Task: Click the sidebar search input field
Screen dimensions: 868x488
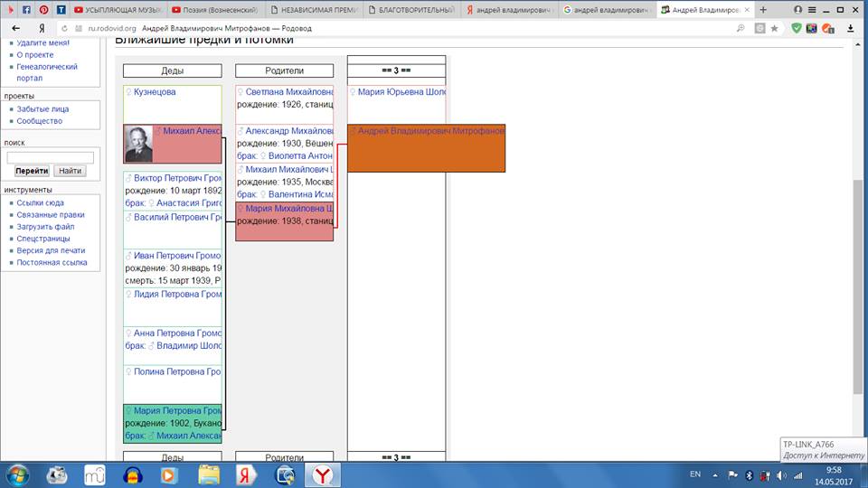Action: click(x=50, y=157)
